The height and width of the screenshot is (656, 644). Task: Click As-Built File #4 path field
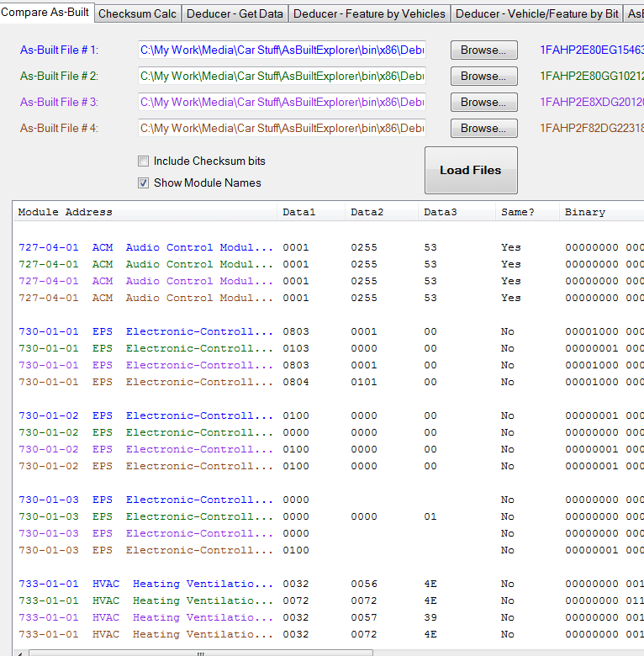point(282,128)
